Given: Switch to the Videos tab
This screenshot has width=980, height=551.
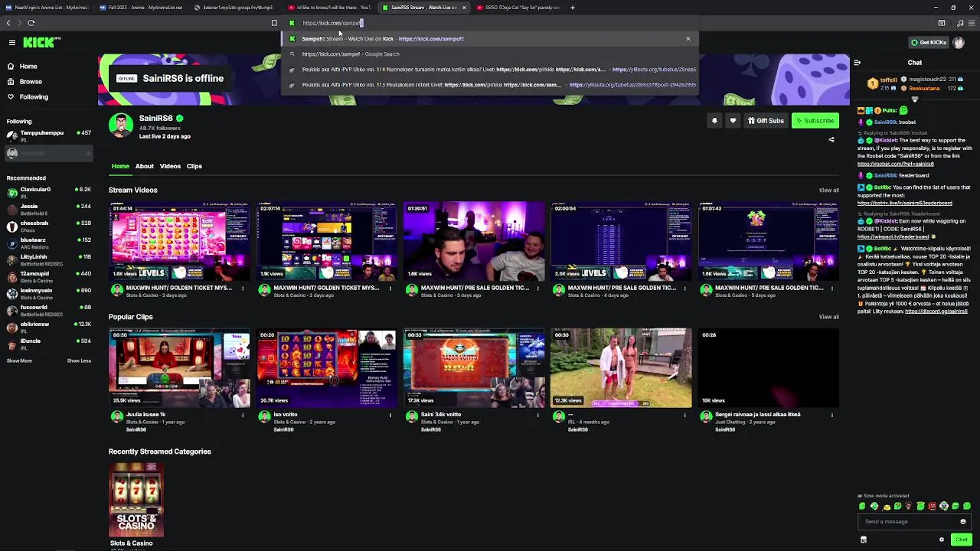Looking at the screenshot, I should [x=170, y=166].
